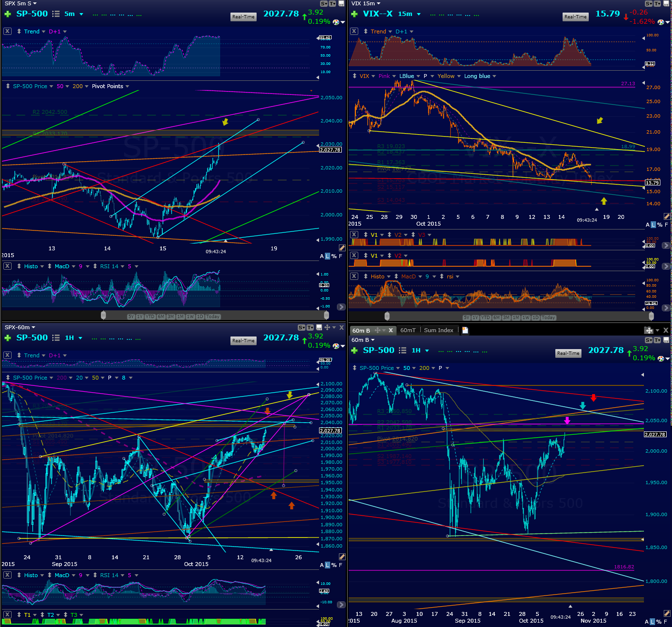
Task: Expand Long blue dropdown in VIX chart
Action: coord(494,76)
